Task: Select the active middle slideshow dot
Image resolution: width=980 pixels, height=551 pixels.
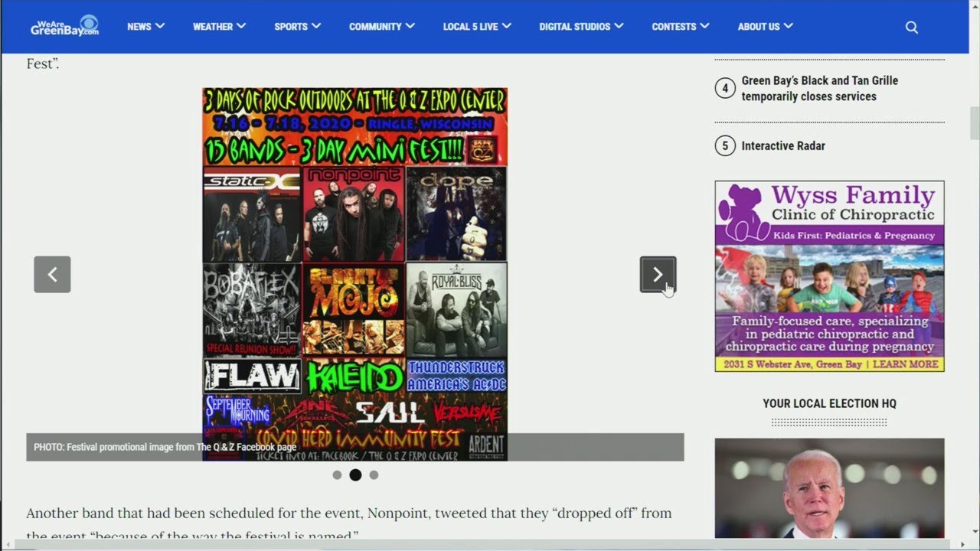Action: point(355,475)
